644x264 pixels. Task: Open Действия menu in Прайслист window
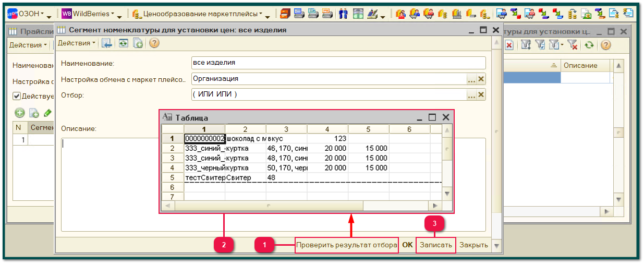[28, 45]
